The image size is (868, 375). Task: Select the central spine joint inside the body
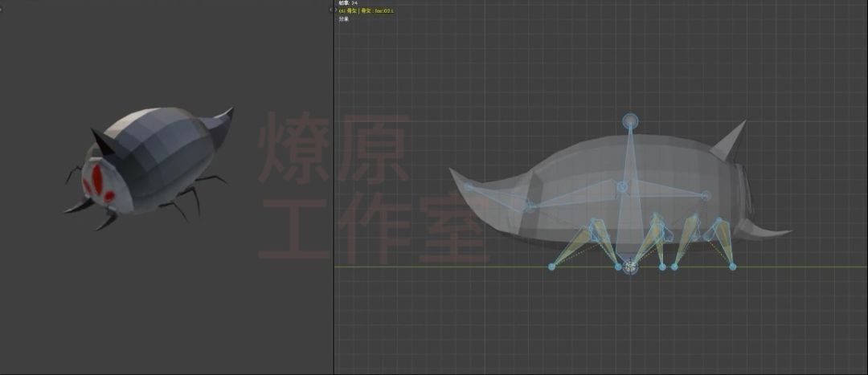[x=622, y=187]
